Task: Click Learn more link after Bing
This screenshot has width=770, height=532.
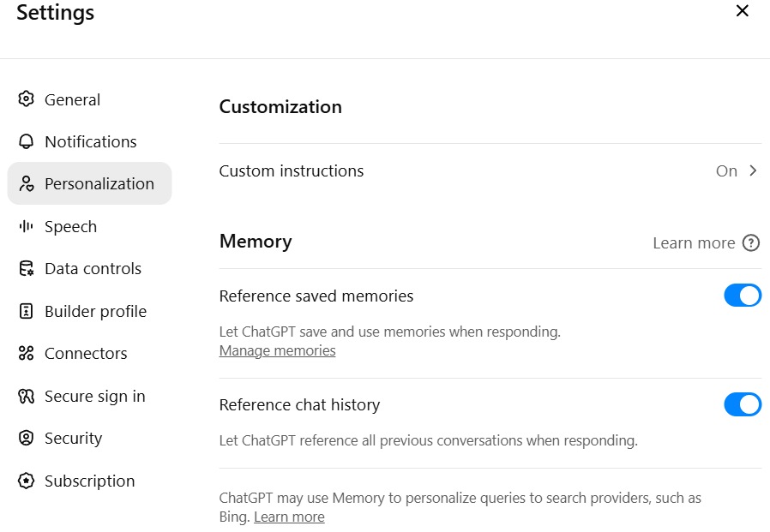Action: click(289, 517)
